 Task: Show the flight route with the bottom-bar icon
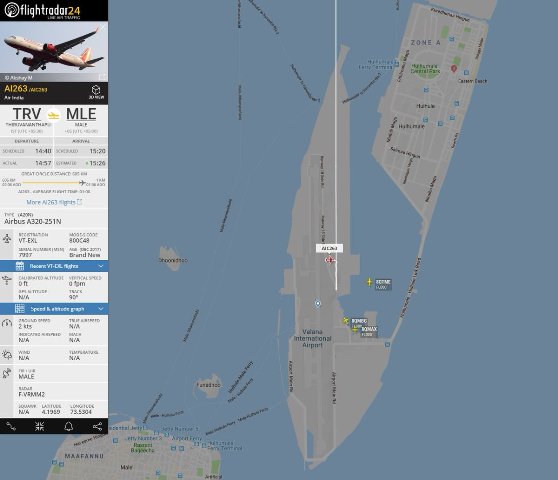11,426
